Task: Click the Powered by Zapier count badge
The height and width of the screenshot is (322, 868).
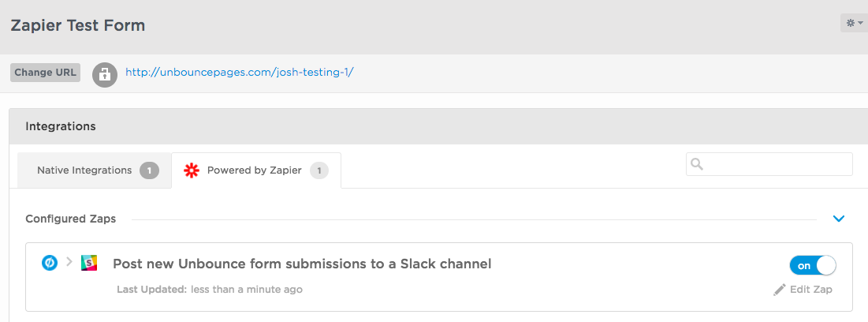Action: click(319, 170)
